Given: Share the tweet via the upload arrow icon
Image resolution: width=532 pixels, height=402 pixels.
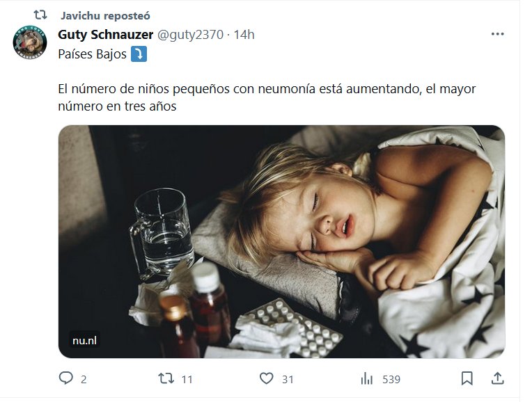Looking at the screenshot, I should (497, 378).
